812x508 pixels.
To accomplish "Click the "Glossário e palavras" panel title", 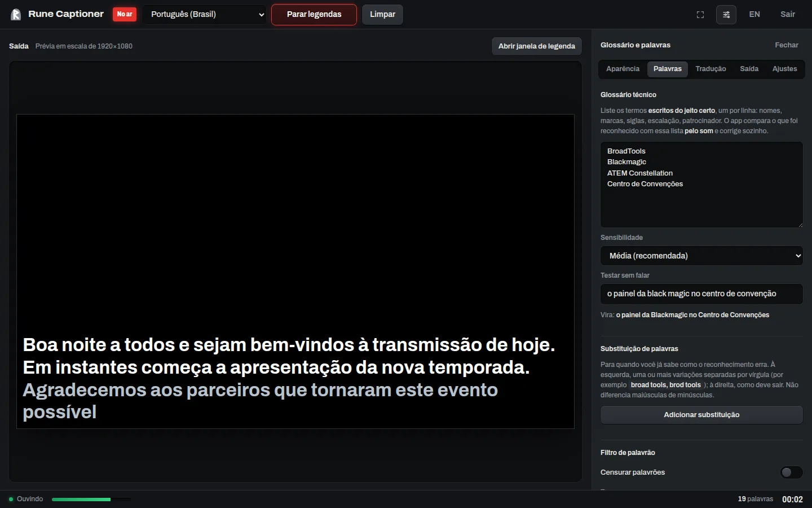I will click(x=636, y=45).
